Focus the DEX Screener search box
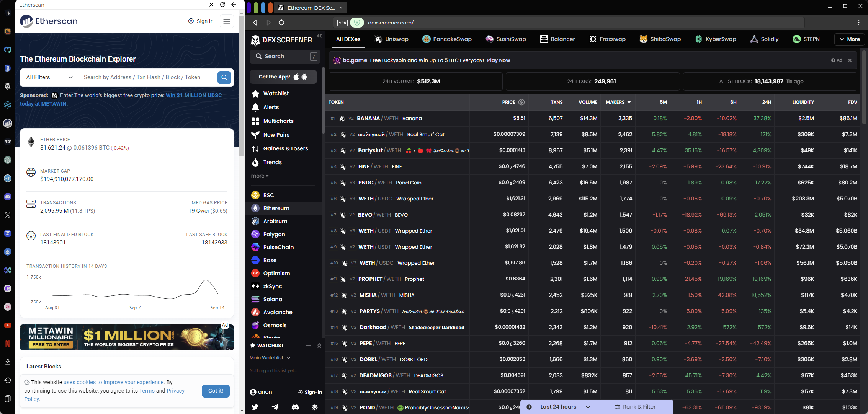 point(286,56)
